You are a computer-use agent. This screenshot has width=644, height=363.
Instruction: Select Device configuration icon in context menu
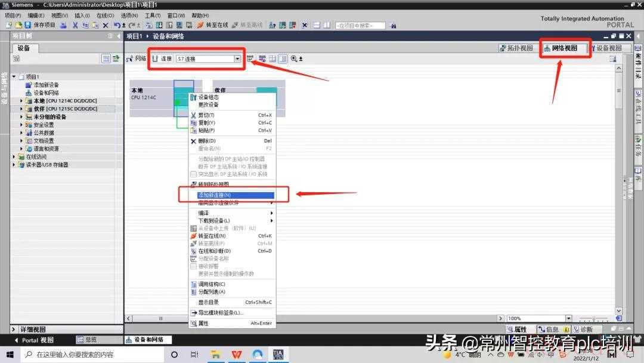193,97
